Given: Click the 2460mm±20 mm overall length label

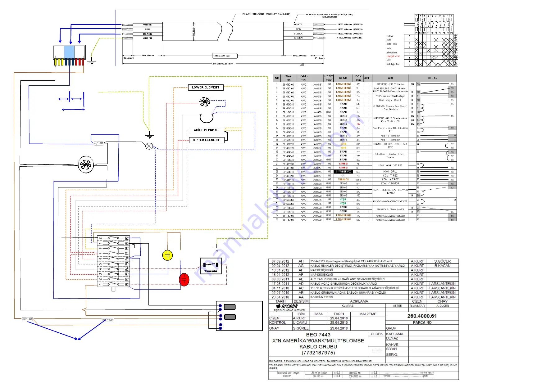Looking at the screenshot, I should (x=223, y=64).
